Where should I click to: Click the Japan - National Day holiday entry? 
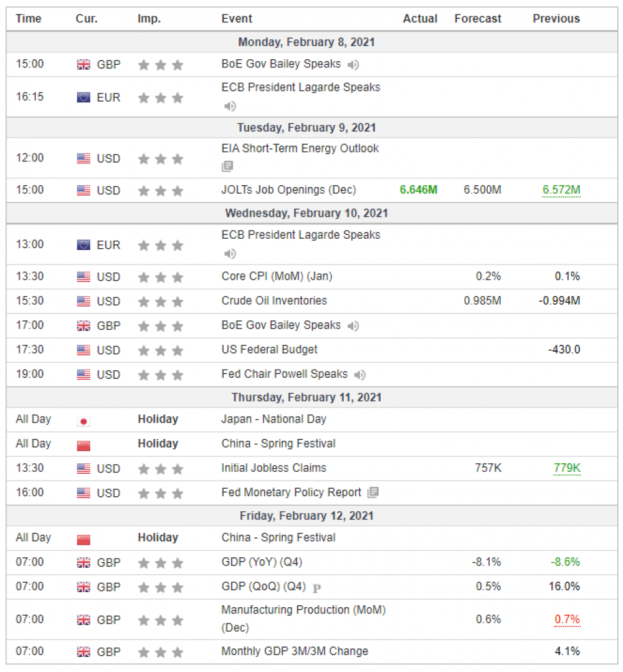tap(274, 419)
